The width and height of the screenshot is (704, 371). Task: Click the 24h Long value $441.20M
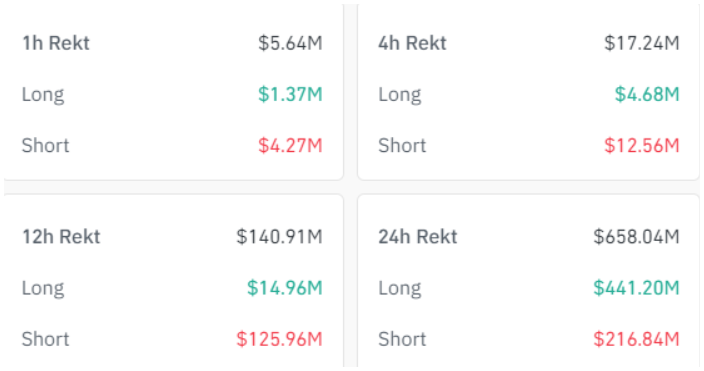(636, 288)
